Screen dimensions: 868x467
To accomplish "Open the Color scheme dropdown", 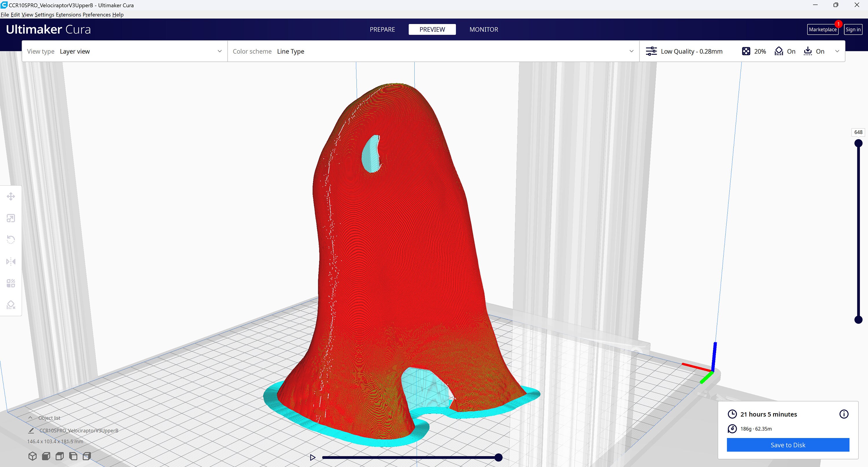I will (433, 51).
